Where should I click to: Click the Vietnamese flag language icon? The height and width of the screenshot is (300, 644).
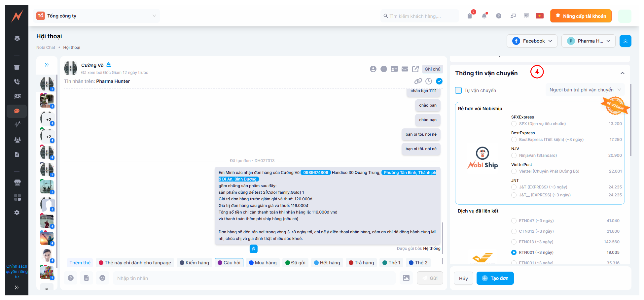coord(540,16)
